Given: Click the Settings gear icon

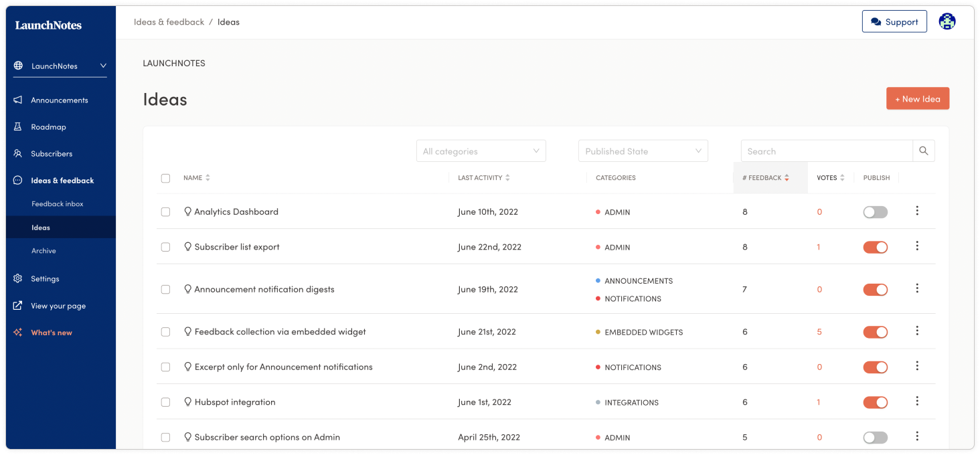Looking at the screenshot, I should pyautogui.click(x=18, y=278).
